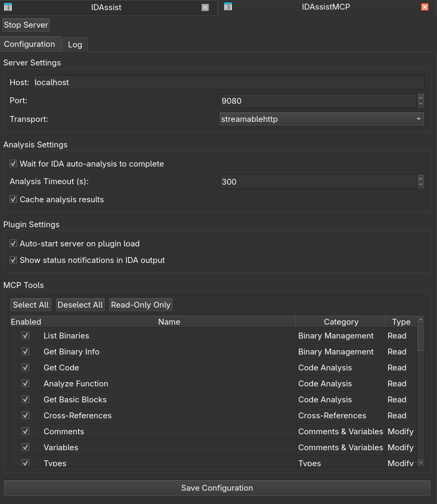Image resolution: width=437 pixels, height=504 pixels.
Task: Toggle the Analyze Function tool checkbox
Action: (x=25, y=383)
